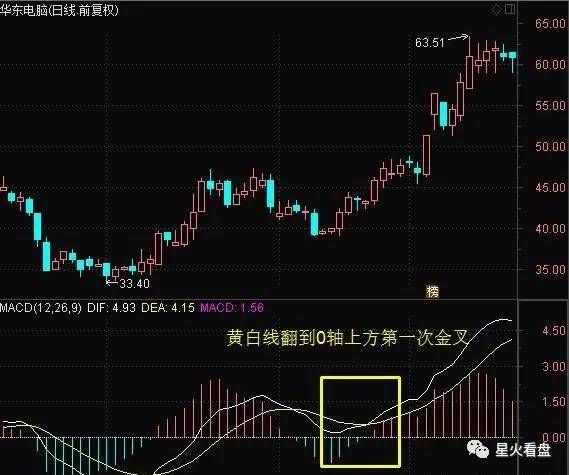Click the diamond icon at chart top
Image resolution: width=569 pixels, height=475 pixels.
(x=496, y=10)
